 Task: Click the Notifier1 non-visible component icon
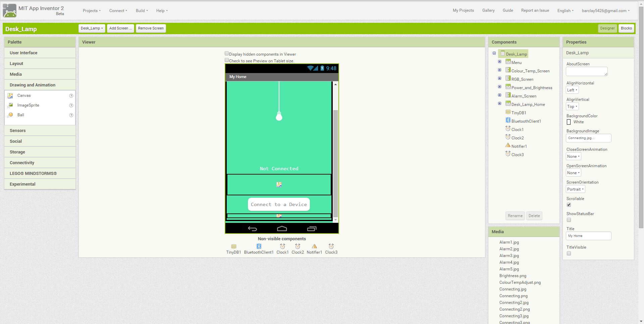(x=314, y=246)
